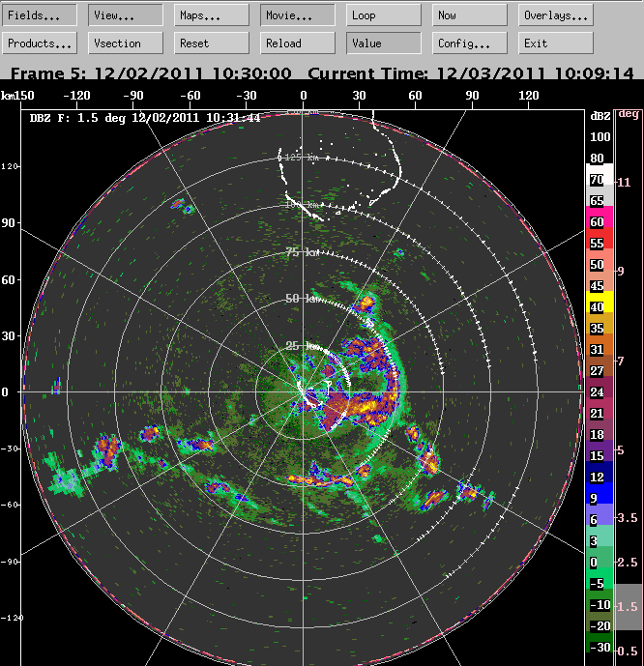Image resolution: width=644 pixels, height=666 pixels.
Task: Open the Overlays... button
Action: pos(556,15)
